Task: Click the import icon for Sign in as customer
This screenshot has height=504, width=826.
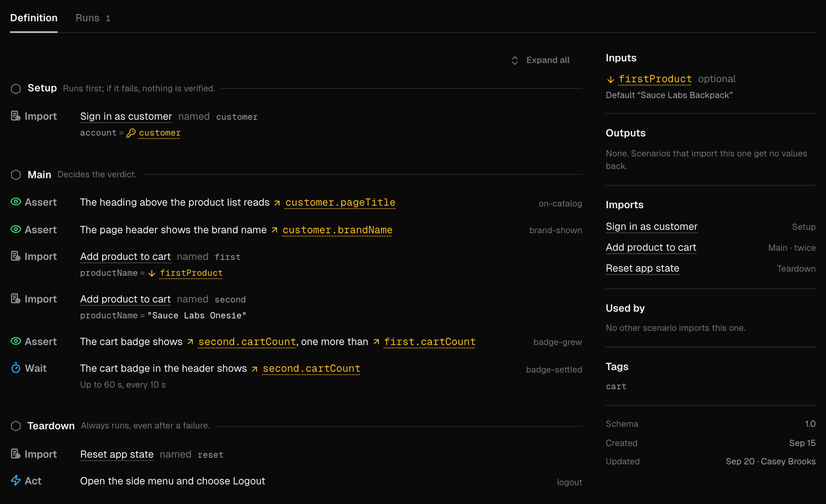Action: (x=15, y=116)
